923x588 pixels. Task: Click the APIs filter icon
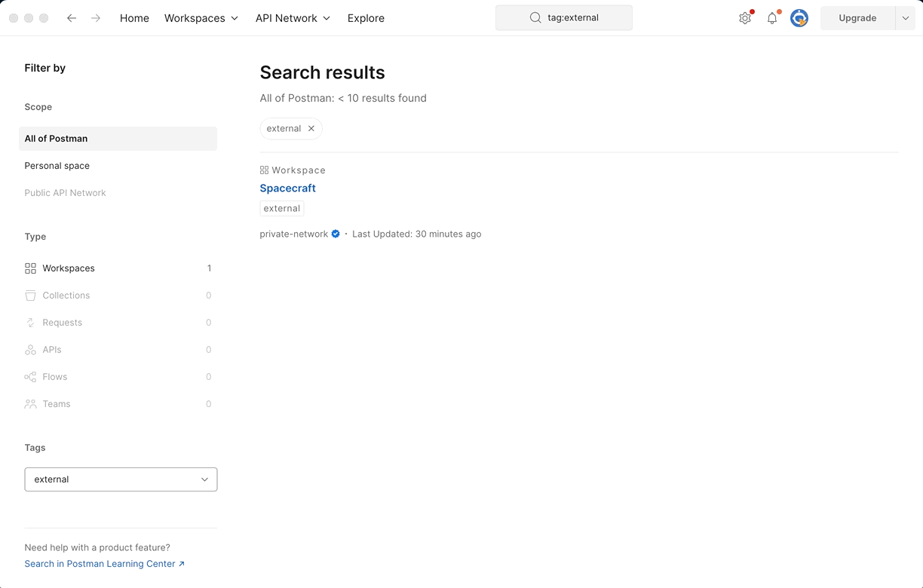pos(30,349)
